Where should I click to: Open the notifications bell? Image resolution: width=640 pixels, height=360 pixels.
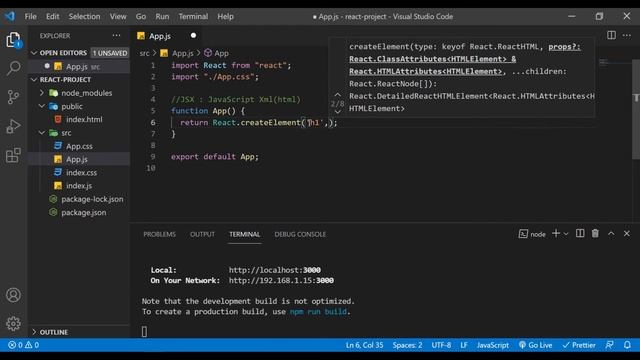click(x=627, y=345)
